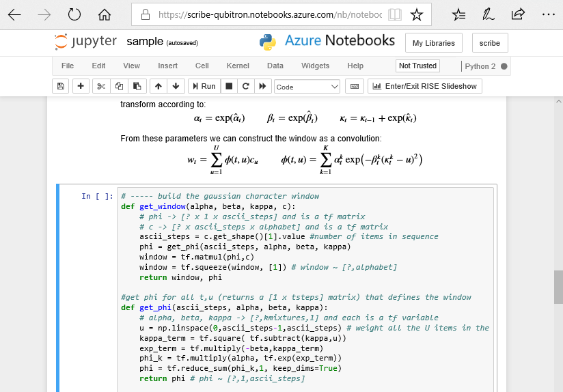
Task: Toggle Enter/Exit RISE Slideshow
Action: [x=424, y=86]
